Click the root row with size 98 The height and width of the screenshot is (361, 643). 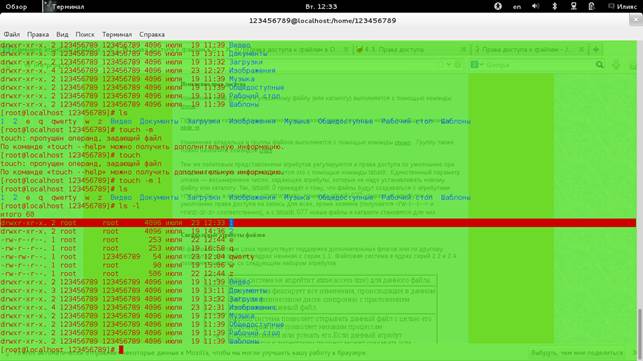coord(117,265)
